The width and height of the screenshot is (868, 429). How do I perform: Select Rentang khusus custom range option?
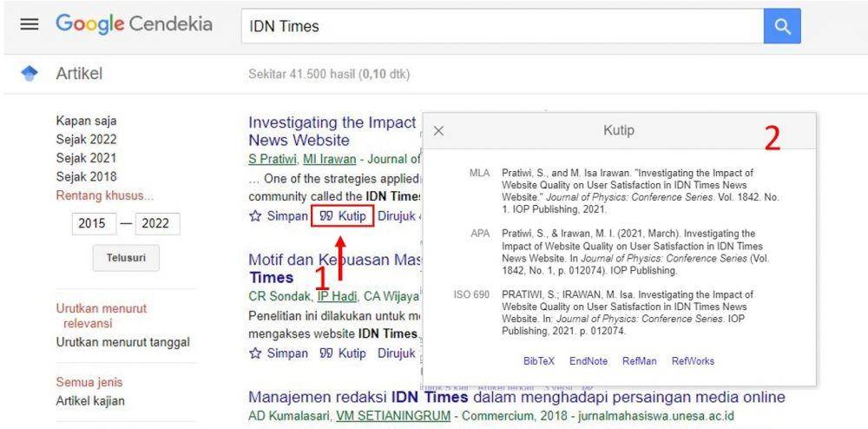tap(105, 195)
